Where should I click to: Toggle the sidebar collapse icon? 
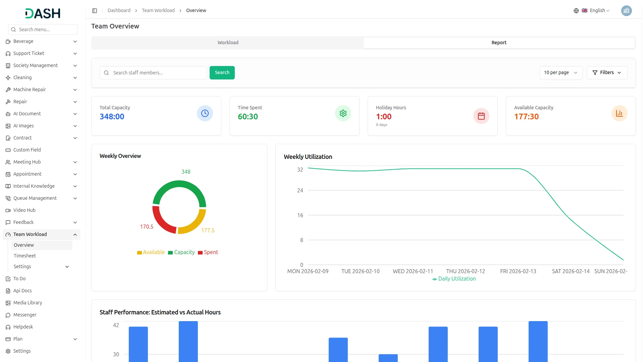point(95,11)
